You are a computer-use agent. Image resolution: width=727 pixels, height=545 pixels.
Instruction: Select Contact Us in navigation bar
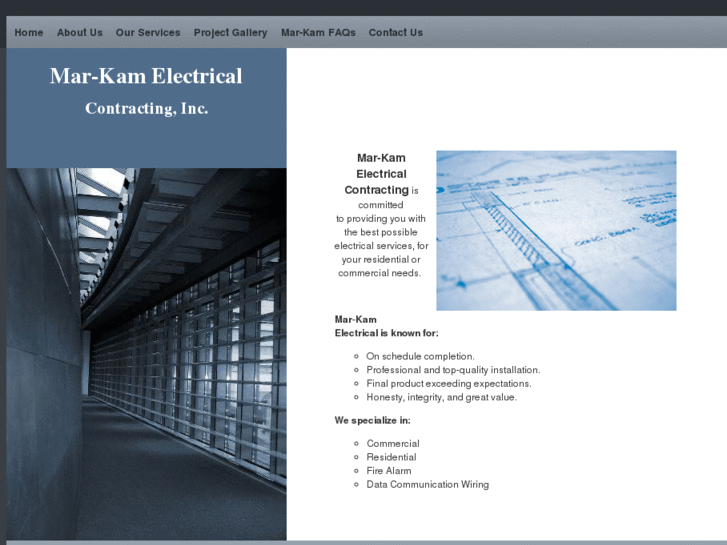pos(395,32)
